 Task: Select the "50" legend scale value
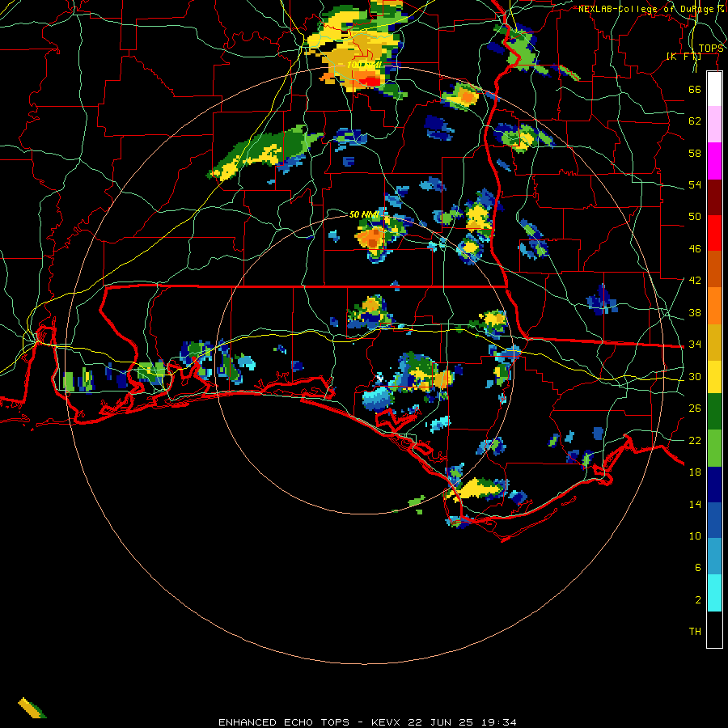click(695, 217)
